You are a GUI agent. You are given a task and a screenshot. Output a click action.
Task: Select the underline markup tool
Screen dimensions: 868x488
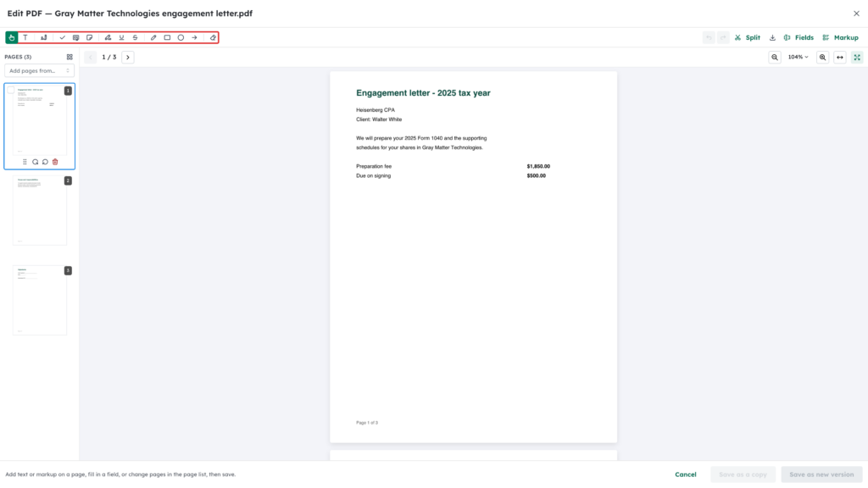pyautogui.click(x=122, y=37)
